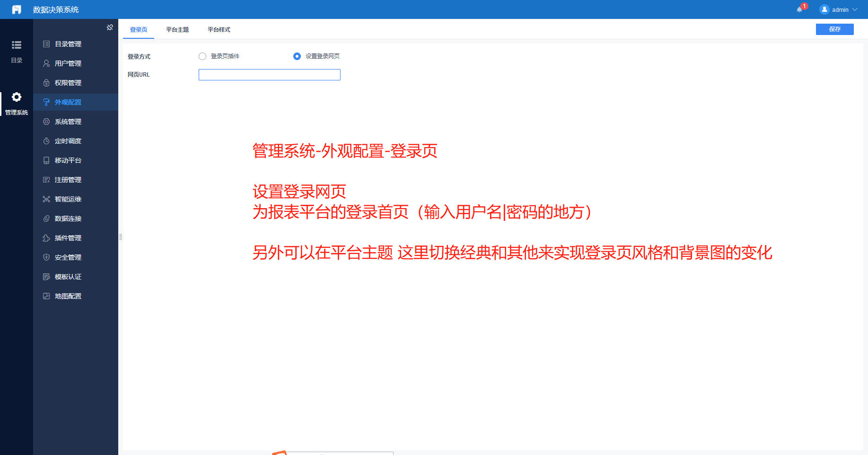
Task: Click the 数据决策系统 title
Action: pyautogui.click(x=56, y=9)
